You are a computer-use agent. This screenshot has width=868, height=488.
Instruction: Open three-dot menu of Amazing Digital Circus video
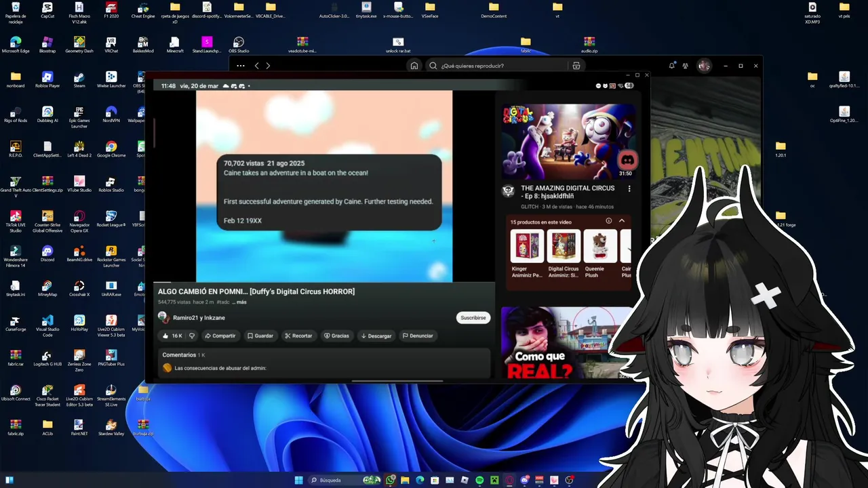[x=629, y=189]
